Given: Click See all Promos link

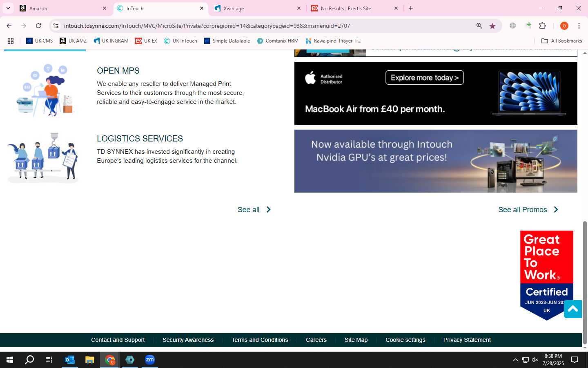Looking at the screenshot, I should [x=528, y=210].
